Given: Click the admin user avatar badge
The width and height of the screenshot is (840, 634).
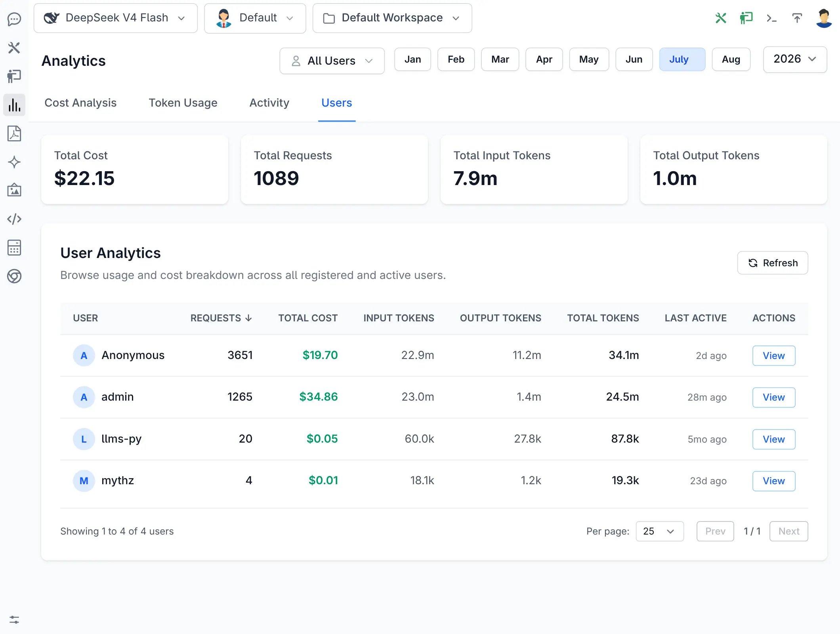Looking at the screenshot, I should point(84,397).
